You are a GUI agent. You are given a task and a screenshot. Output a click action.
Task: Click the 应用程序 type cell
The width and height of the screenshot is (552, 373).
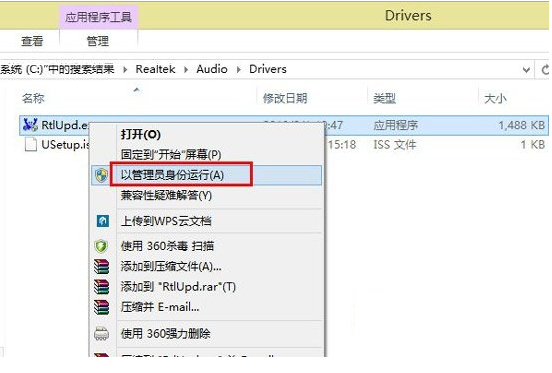[395, 125]
